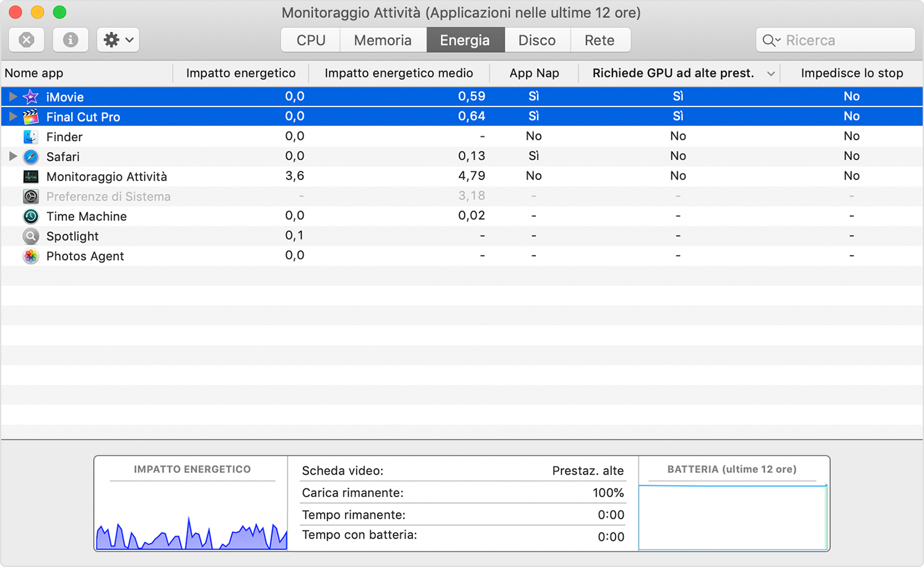Toggle sort arrow on Richiede GPU column
Viewport: 924px width, 567px height.
tap(771, 74)
